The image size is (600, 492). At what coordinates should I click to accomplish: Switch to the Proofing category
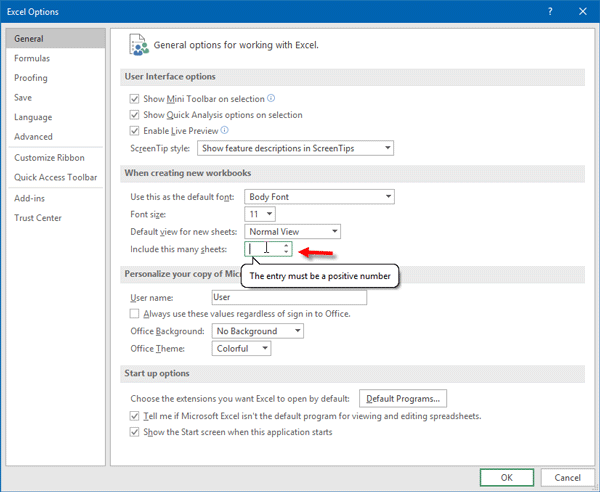pyautogui.click(x=55, y=78)
